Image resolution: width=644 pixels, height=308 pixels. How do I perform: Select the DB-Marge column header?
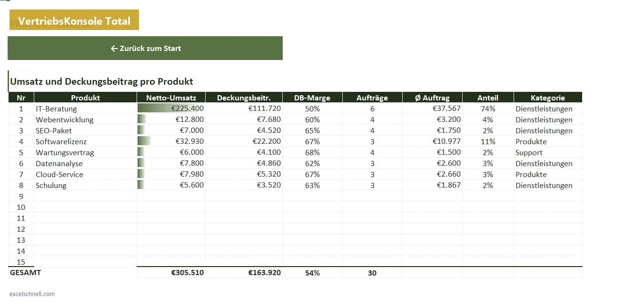[312, 98]
